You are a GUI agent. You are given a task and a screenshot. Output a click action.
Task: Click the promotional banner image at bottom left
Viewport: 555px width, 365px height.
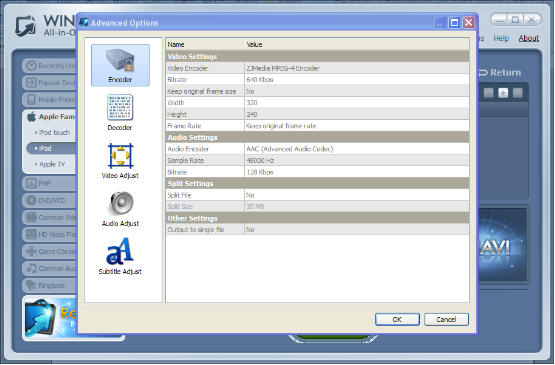(x=50, y=318)
